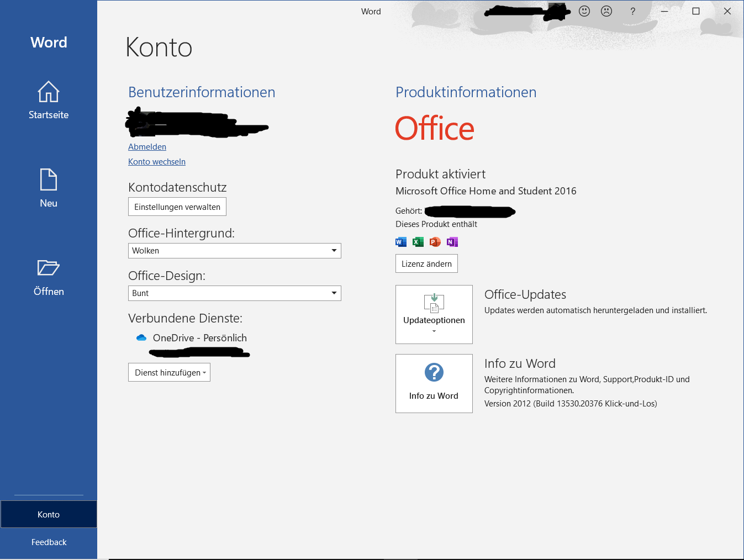Open the Office-Design Bunt dropdown
The height and width of the screenshot is (560, 744).
point(235,293)
